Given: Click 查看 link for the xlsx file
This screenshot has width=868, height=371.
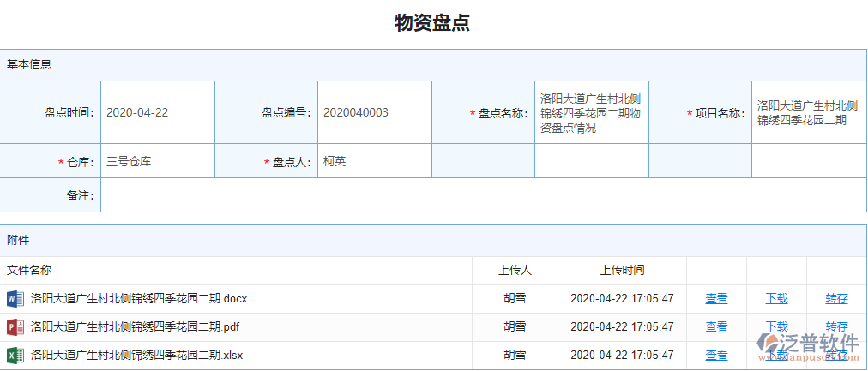Looking at the screenshot, I should point(716,356).
